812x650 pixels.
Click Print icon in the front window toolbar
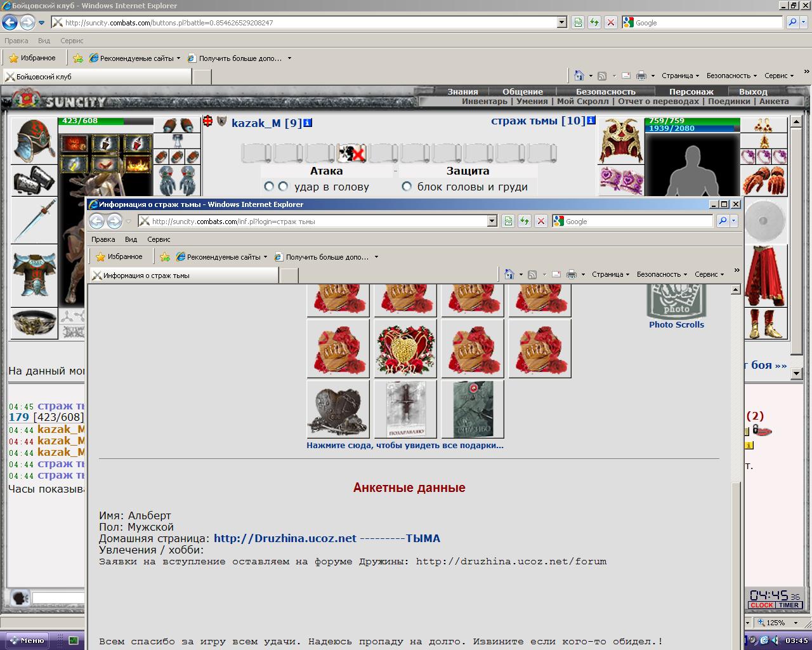click(572, 274)
